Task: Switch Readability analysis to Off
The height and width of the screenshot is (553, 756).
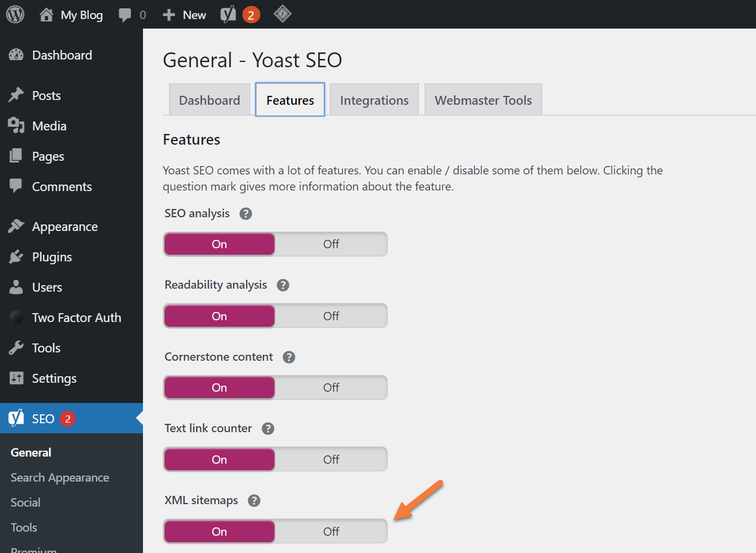Action: coord(331,316)
